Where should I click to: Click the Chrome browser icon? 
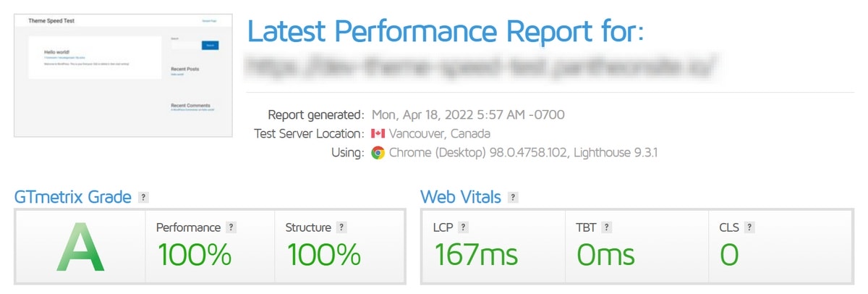(378, 153)
